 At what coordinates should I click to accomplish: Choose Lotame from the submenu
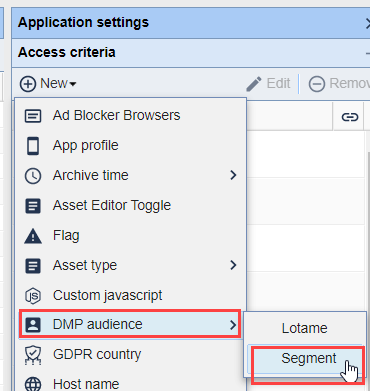305,328
